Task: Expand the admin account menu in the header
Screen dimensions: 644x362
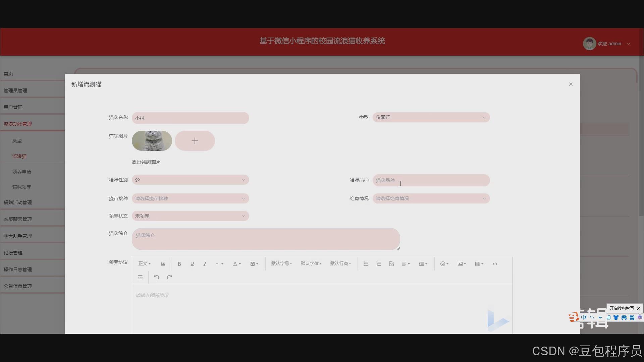Action: [x=628, y=44]
